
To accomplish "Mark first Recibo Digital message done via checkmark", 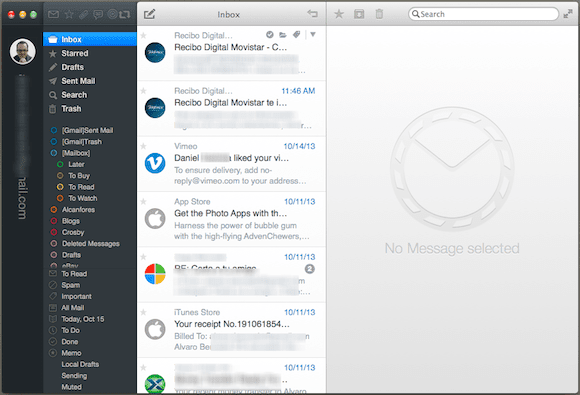I will tap(270, 34).
